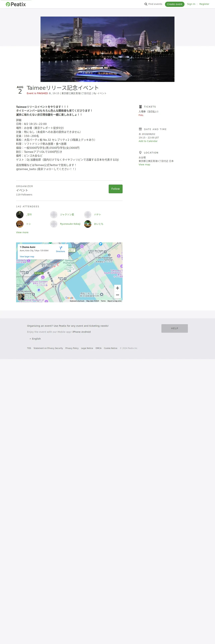Open Legal Notice footer link

click(x=87, y=348)
